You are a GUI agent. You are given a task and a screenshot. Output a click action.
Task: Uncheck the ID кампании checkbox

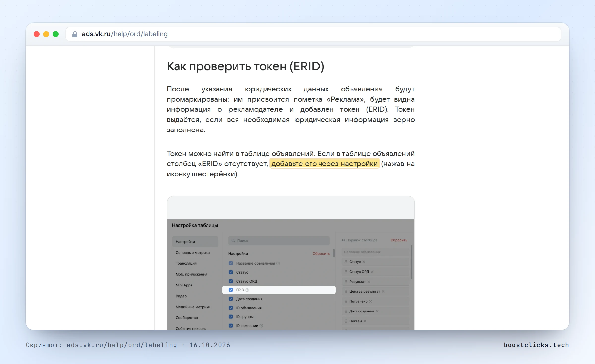click(231, 326)
